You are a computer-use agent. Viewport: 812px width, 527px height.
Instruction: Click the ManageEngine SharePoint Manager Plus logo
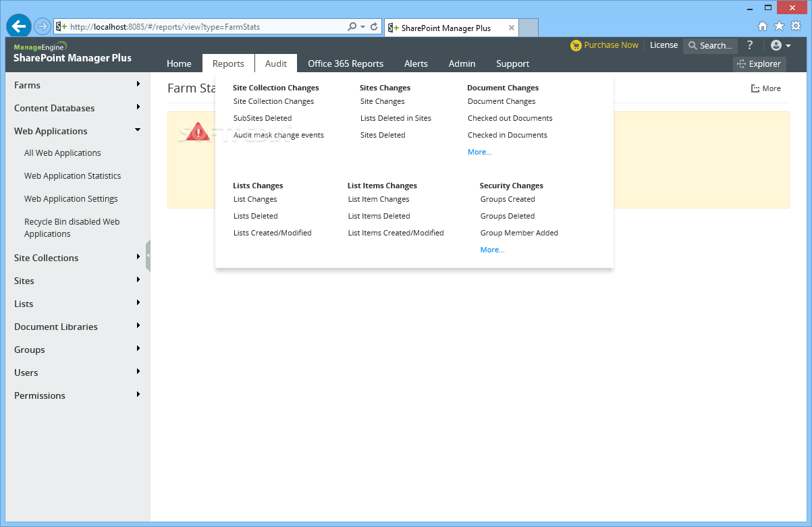pyautogui.click(x=72, y=53)
